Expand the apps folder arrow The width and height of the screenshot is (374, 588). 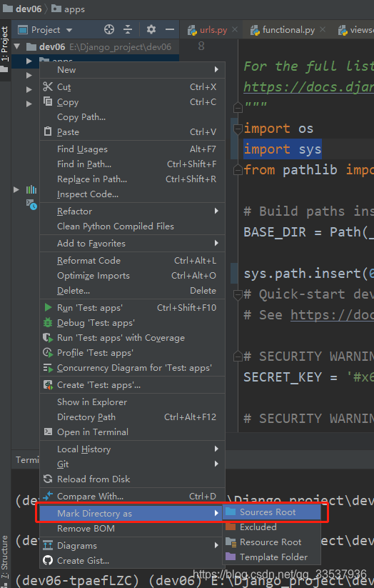(x=29, y=61)
